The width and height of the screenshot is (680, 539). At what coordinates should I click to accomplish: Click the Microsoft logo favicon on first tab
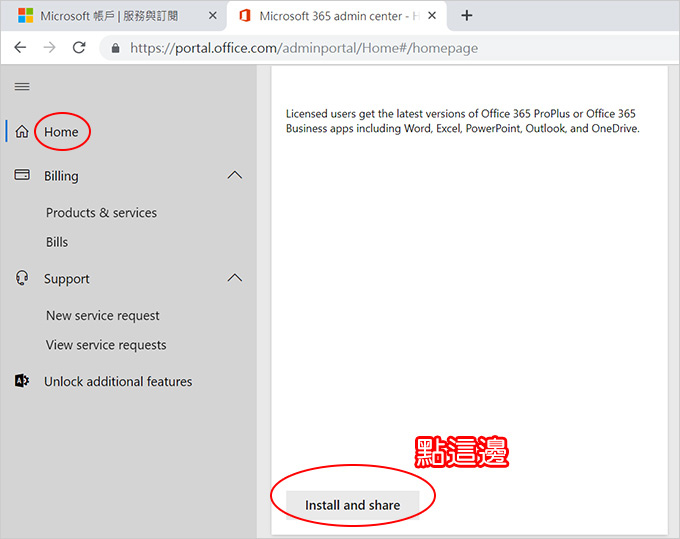[x=26, y=16]
